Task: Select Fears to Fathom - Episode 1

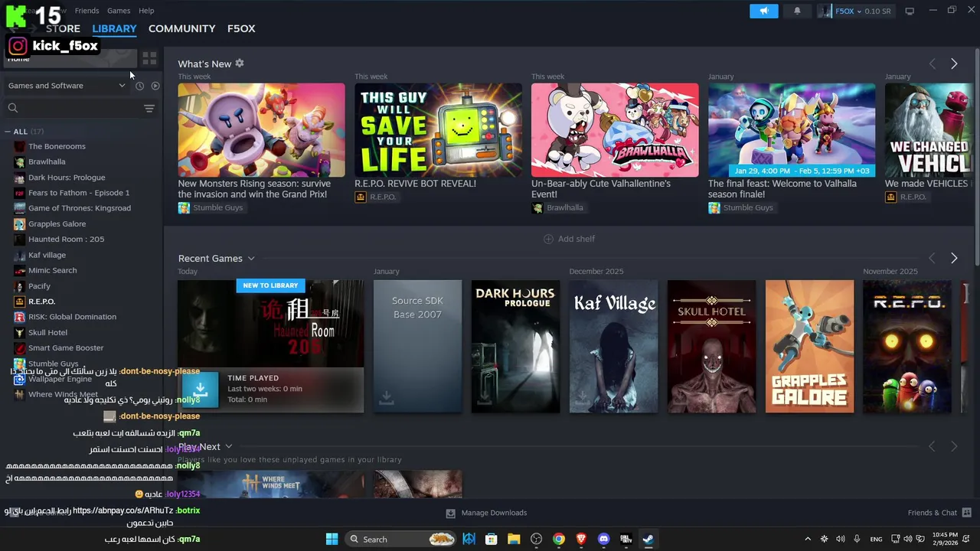Action: [x=79, y=193]
